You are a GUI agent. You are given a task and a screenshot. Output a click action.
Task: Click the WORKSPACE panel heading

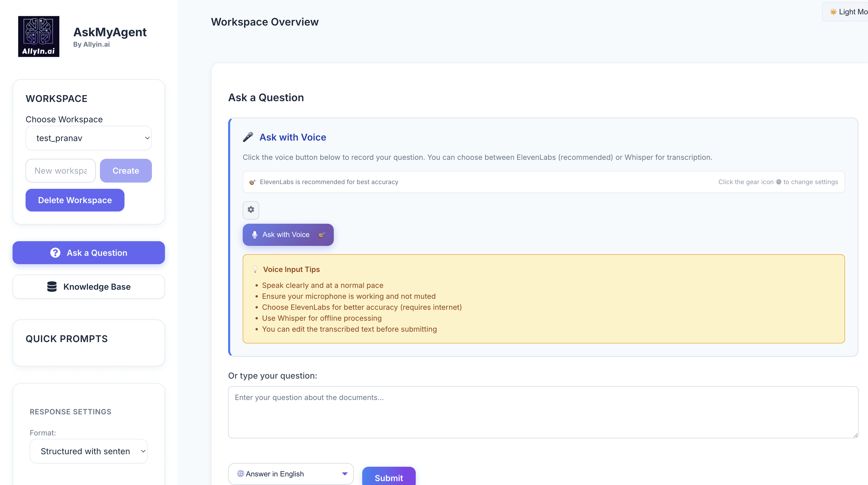pyautogui.click(x=57, y=99)
